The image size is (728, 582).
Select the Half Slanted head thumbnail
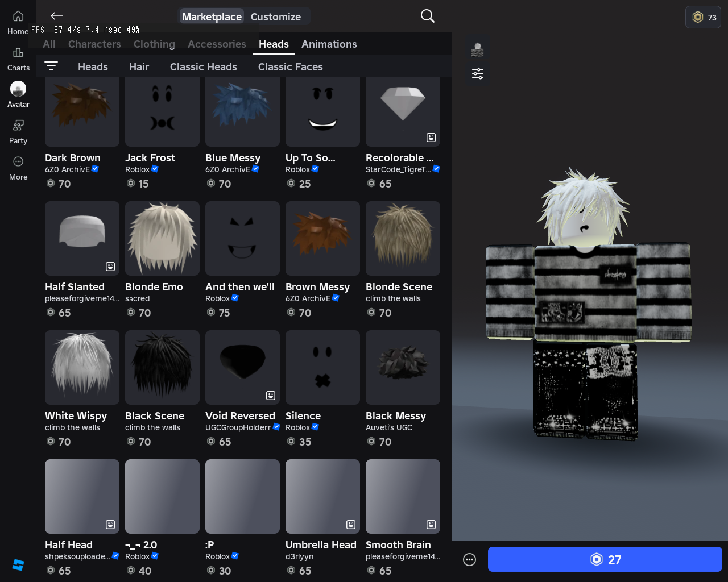click(82, 238)
